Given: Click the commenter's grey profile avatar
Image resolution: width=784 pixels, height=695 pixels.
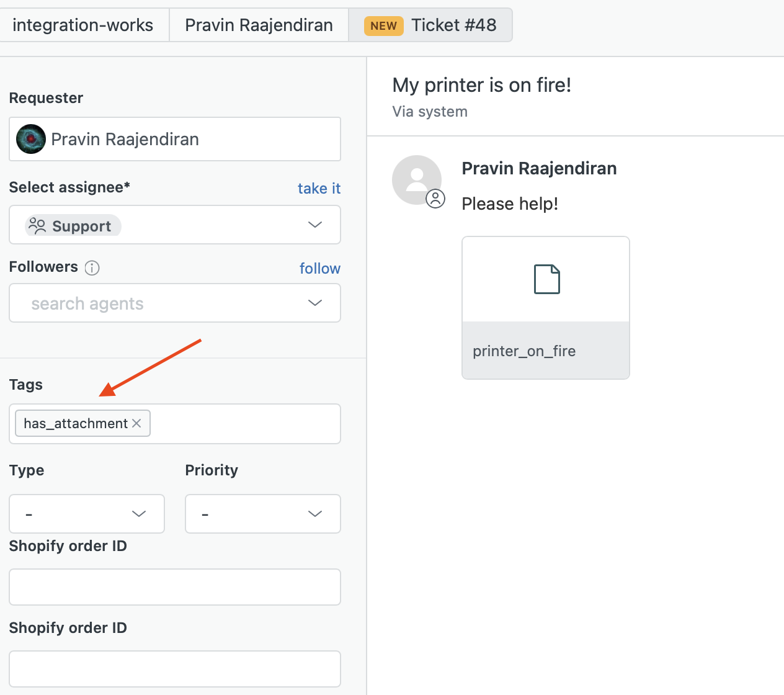Looking at the screenshot, I should pos(417,180).
